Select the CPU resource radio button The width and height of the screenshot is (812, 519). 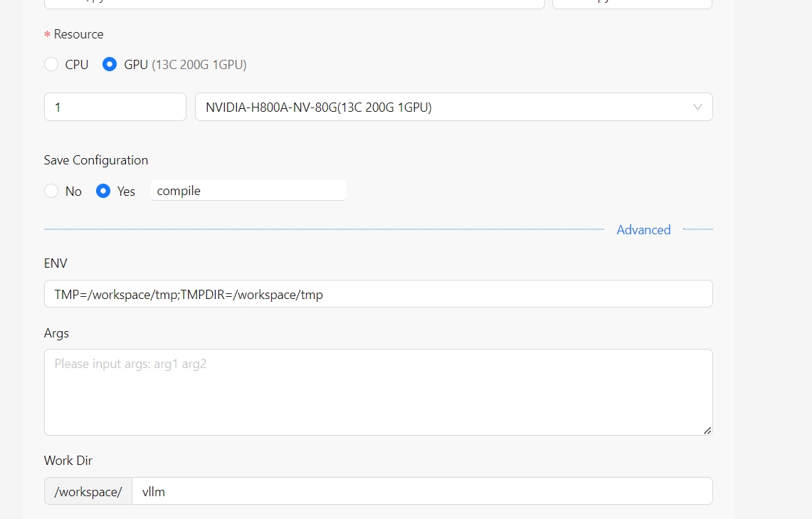click(x=51, y=65)
